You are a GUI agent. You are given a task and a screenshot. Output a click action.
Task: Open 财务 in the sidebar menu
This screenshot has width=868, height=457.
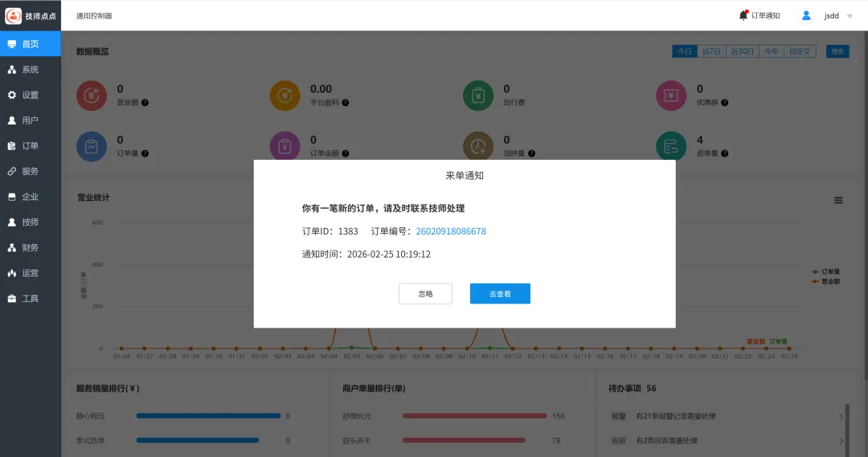[30, 247]
